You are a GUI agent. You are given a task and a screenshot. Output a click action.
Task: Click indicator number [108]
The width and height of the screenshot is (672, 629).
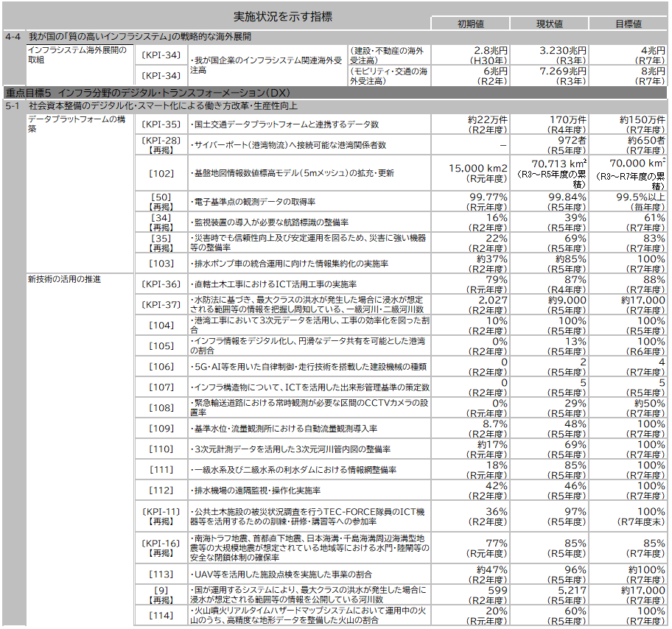coord(161,408)
